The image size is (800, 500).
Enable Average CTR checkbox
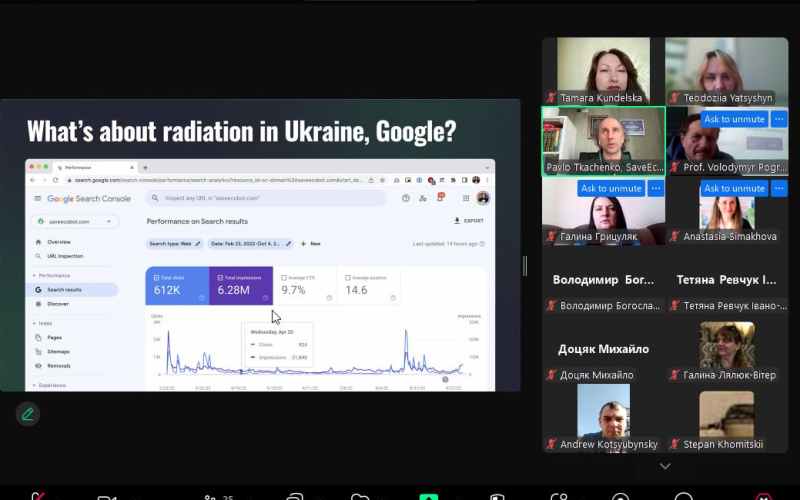tap(284, 278)
